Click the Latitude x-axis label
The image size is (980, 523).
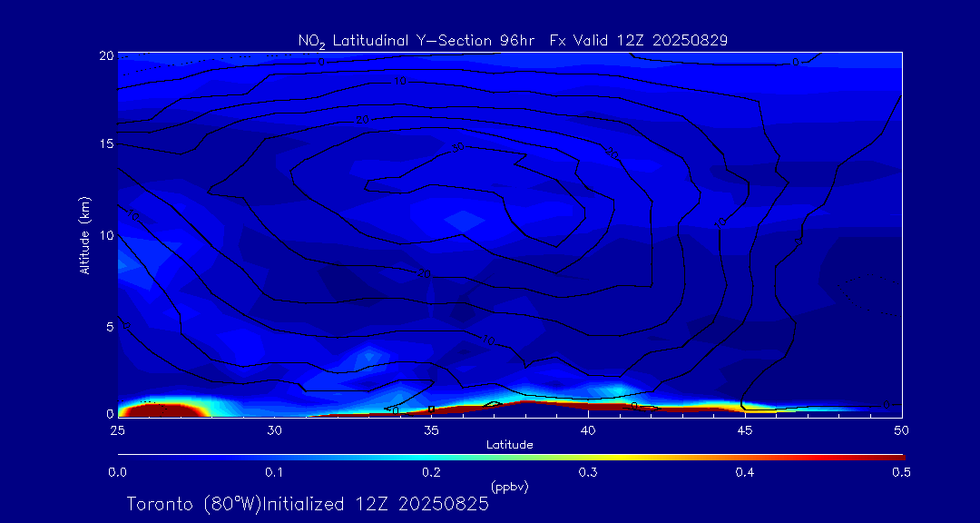click(x=509, y=445)
